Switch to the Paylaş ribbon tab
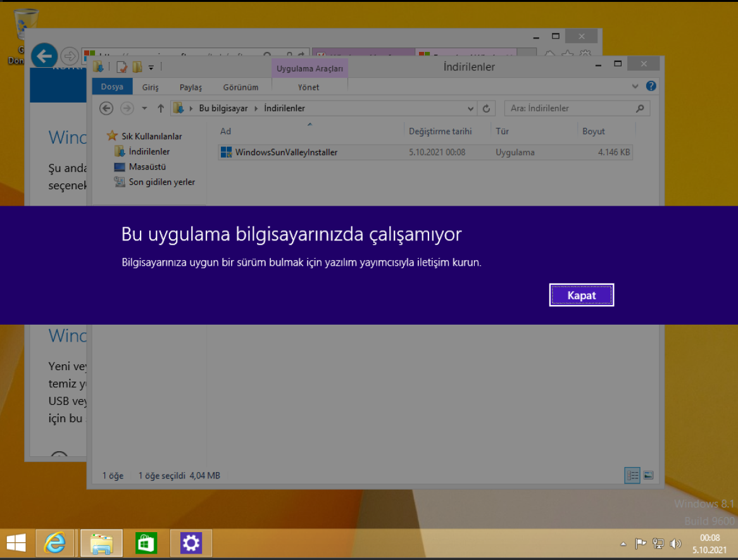 pos(191,87)
